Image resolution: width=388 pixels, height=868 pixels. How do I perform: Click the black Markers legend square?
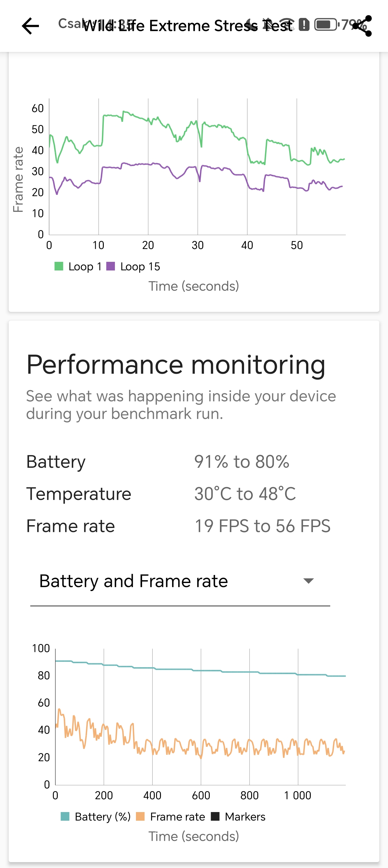215,816
